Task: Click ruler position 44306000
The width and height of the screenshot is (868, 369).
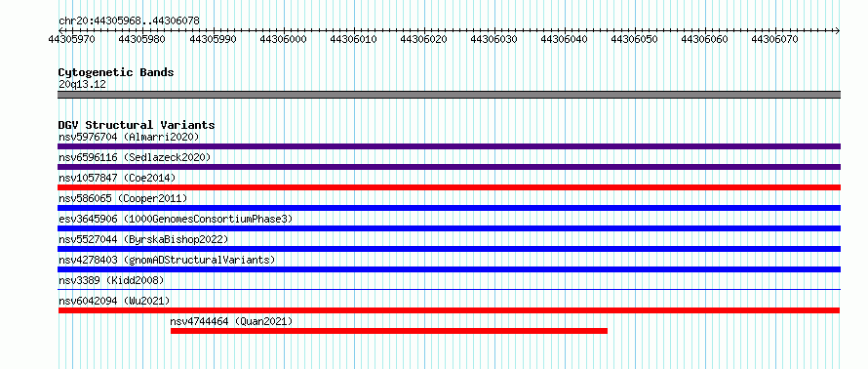Action: 283,39
